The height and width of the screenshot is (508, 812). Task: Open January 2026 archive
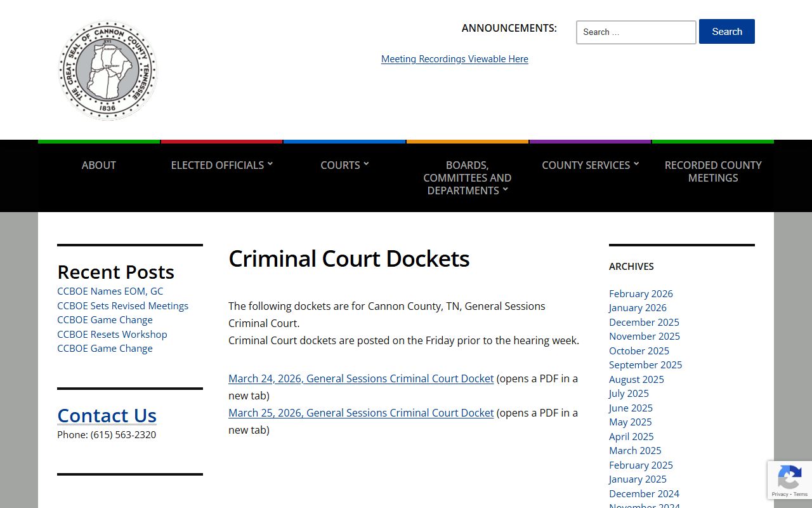[638, 308]
